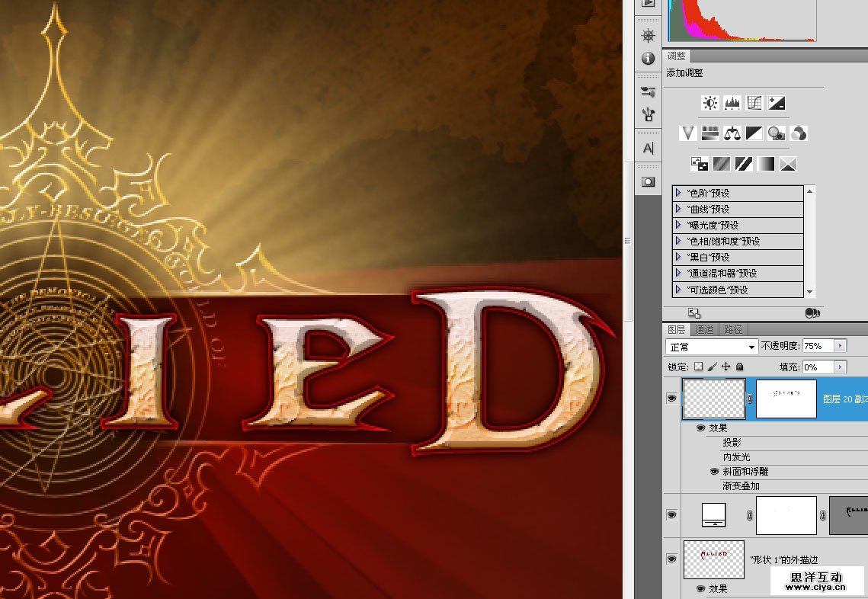Expand the "曲线"预设 list
Screen dimensions: 868x599
678,209
